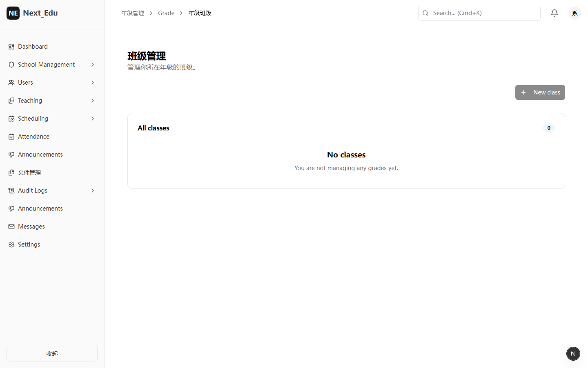Click the Dashboard grid icon

11,47
